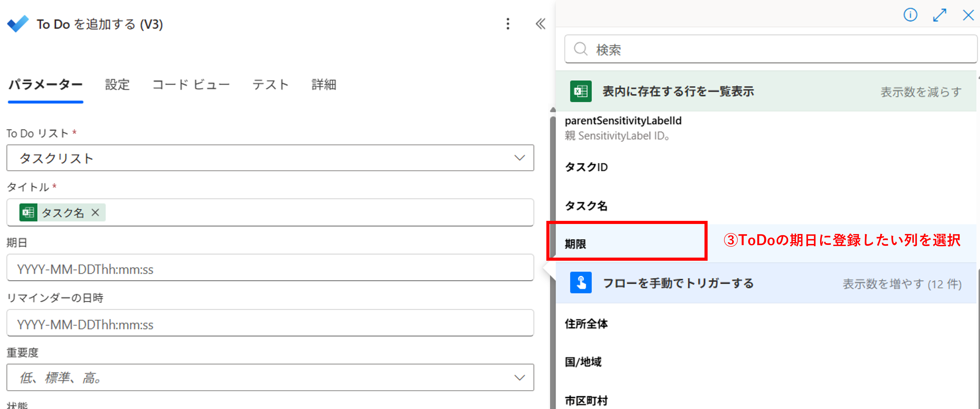Select the タスク名 dynamic content item in list
Image resolution: width=980 pixels, height=409 pixels.
click(x=766, y=206)
